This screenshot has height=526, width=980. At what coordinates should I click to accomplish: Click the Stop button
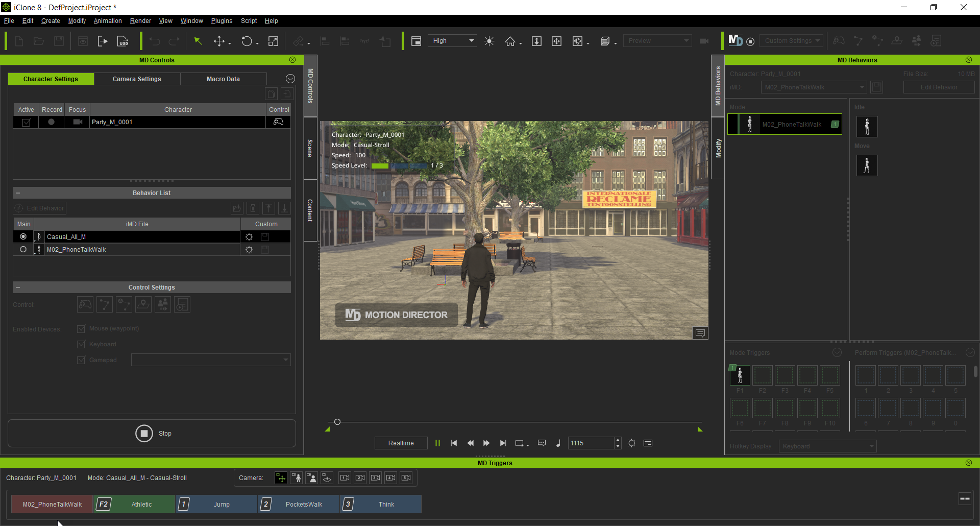(152, 434)
